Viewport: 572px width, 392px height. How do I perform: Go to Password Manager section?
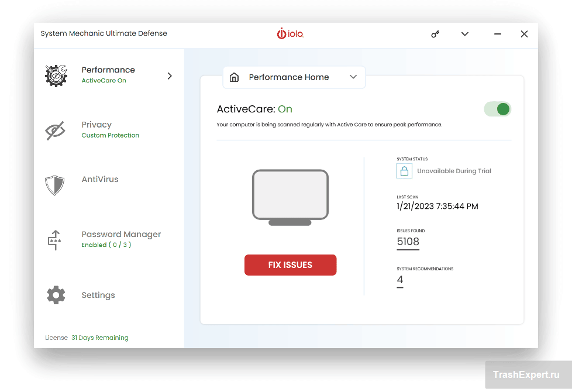coord(121,235)
